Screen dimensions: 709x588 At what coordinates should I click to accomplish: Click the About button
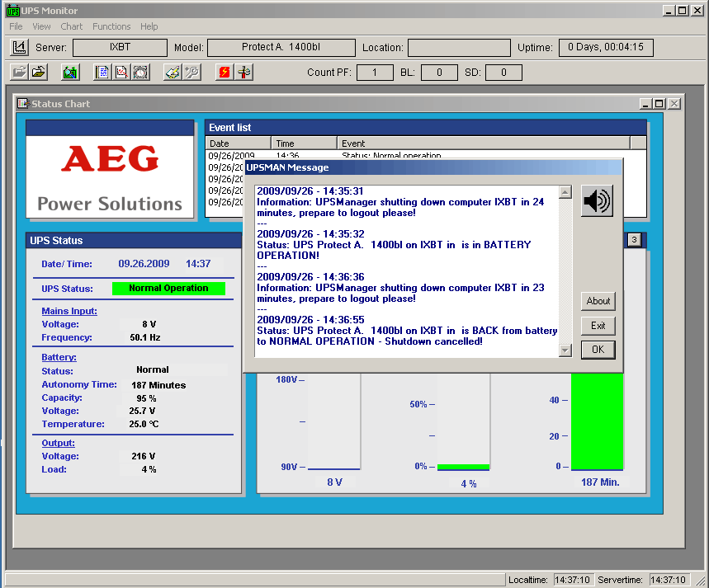[598, 301]
